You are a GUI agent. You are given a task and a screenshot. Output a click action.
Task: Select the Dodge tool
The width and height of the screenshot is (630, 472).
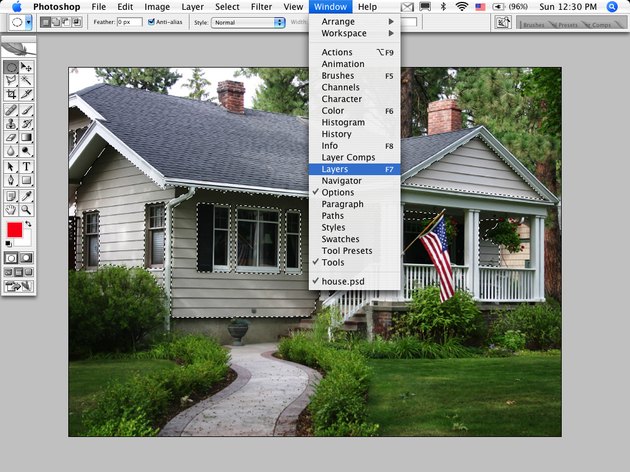pos(26,151)
